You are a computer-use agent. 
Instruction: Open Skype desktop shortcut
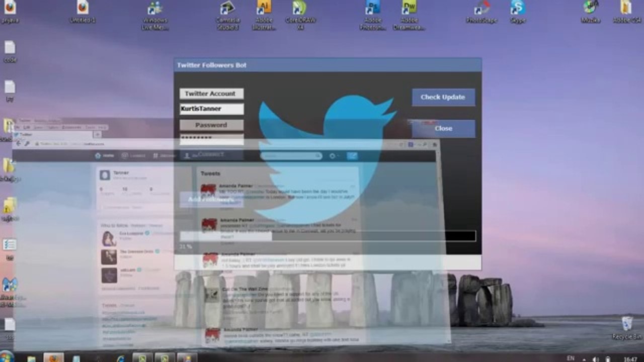(518, 11)
